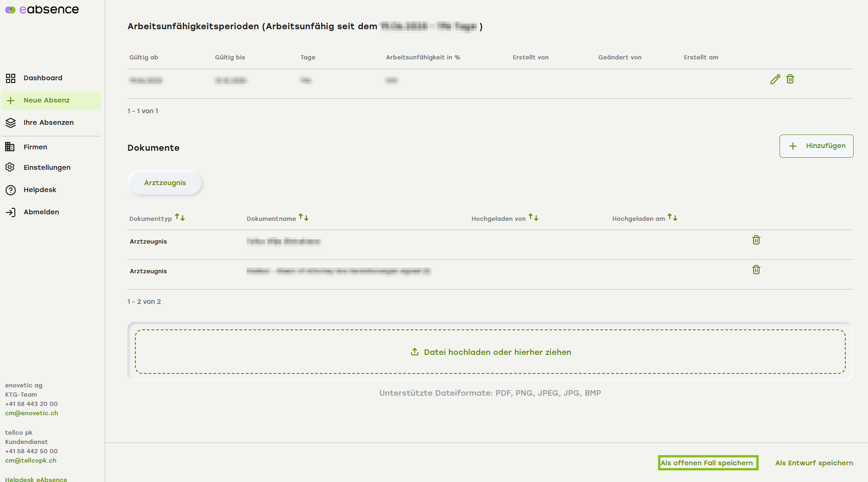The image size is (868, 482).
Task: Click the pencil edit icon for the period
Action: (775, 79)
